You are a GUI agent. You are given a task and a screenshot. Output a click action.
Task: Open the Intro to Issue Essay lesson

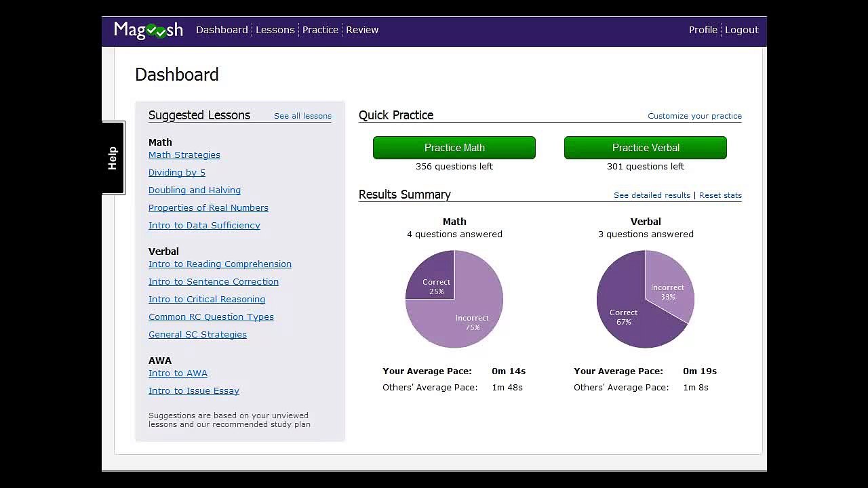pyautogui.click(x=194, y=390)
